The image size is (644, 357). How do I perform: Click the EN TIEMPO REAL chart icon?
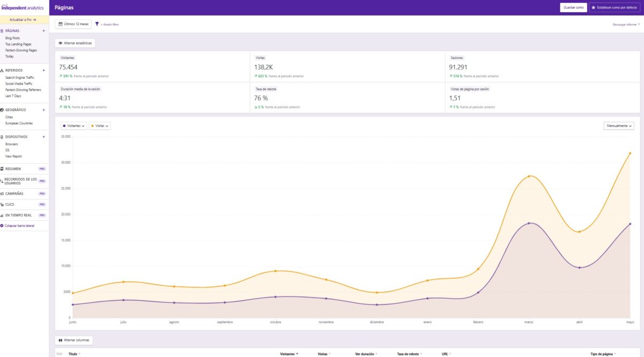(2, 215)
